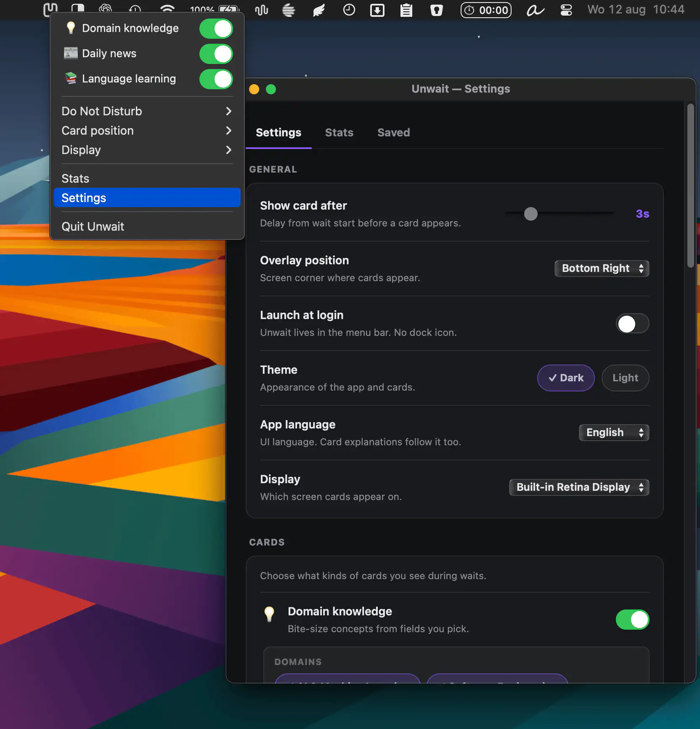Viewport: 700px width, 729px height.
Task: Click the lightbulb icon beside Domain knowledge in the menu
Action: (x=71, y=28)
